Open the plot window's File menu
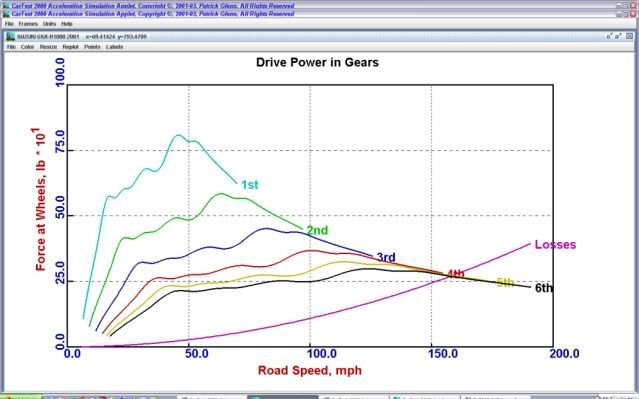The height and width of the screenshot is (399, 639). (11, 47)
